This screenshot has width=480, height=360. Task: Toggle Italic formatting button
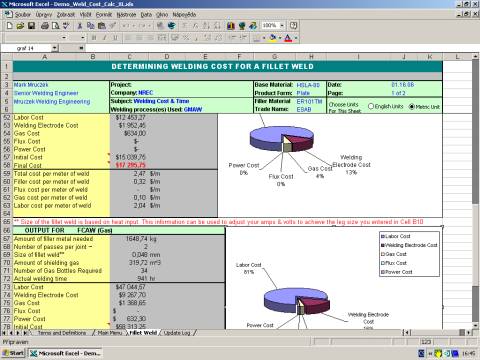(105, 38)
